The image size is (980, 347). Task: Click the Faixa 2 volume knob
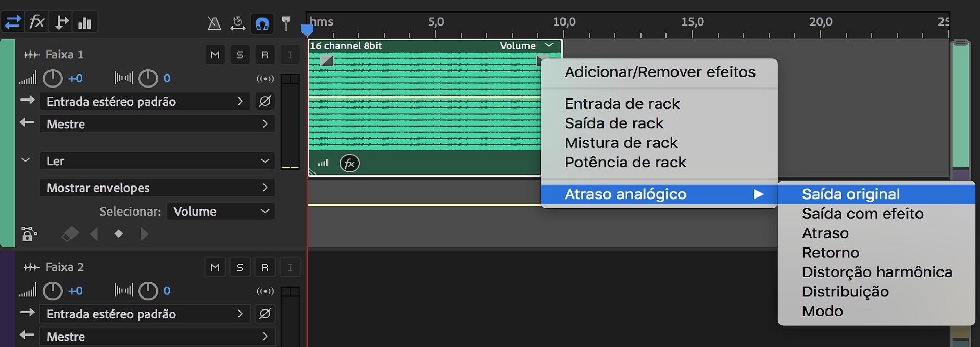[x=53, y=291]
